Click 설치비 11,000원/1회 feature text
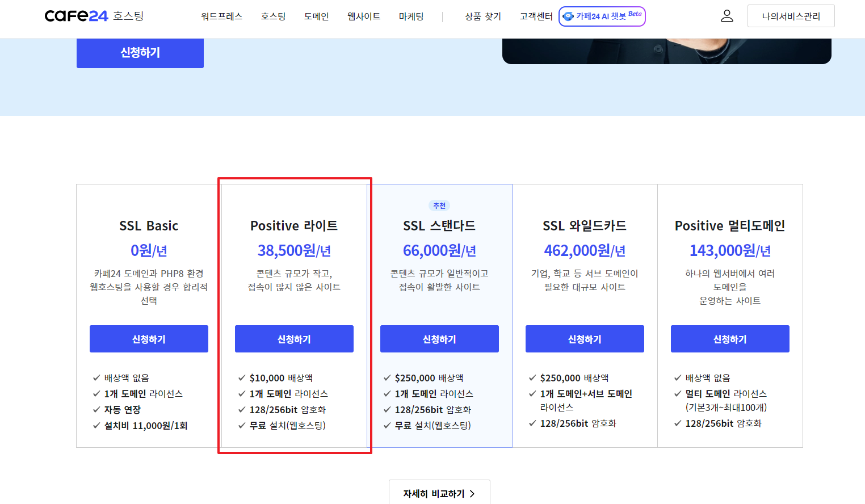The width and height of the screenshot is (865, 504). (x=146, y=426)
